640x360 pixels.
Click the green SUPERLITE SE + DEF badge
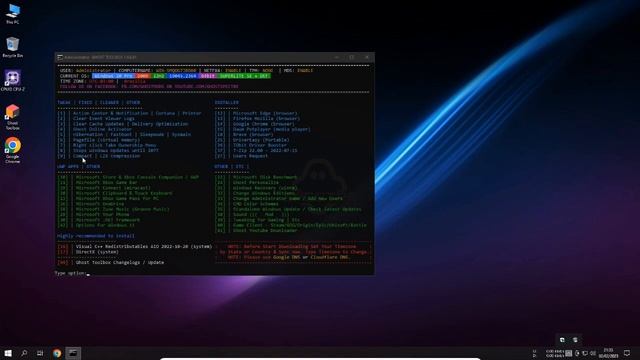tap(244, 76)
